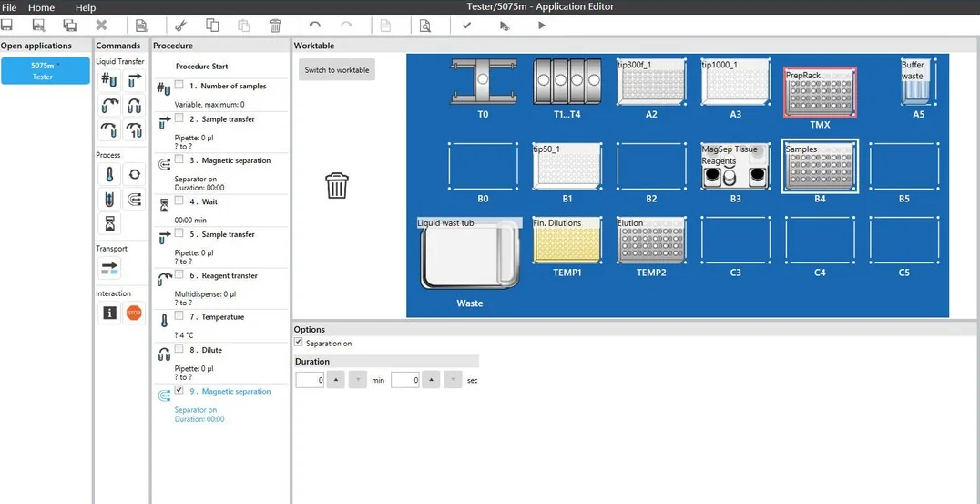Image resolution: width=980 pixels, height=504 pixels.
Task: Click the Save As toolbar icon
Action: click(39, 26)
